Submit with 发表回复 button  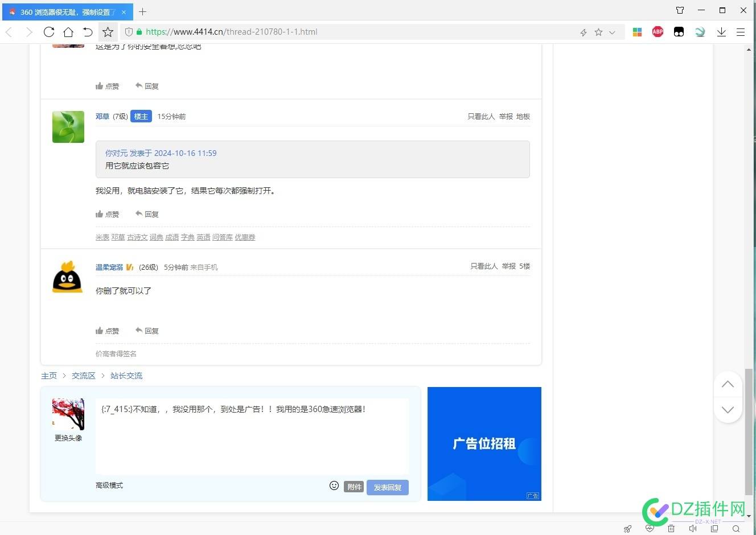[x=388, y=487]
